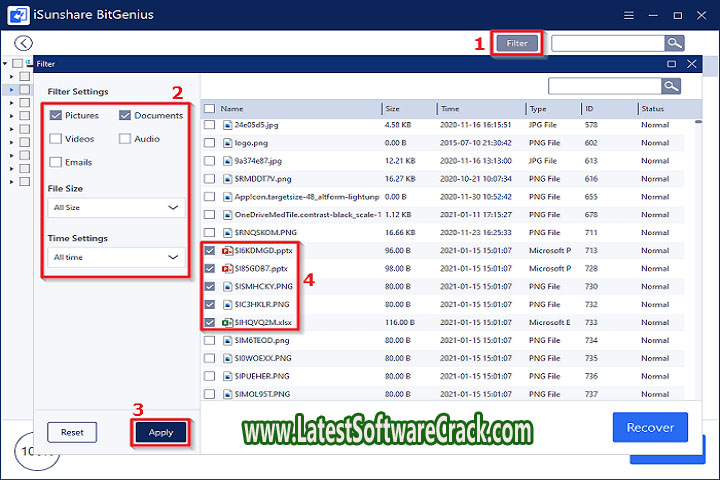Image resolution: width=720 pixels, height=480 pixels.
Task: Open the Time Settings dropdown
Action: pyautogui.click(x=116, y=257)
